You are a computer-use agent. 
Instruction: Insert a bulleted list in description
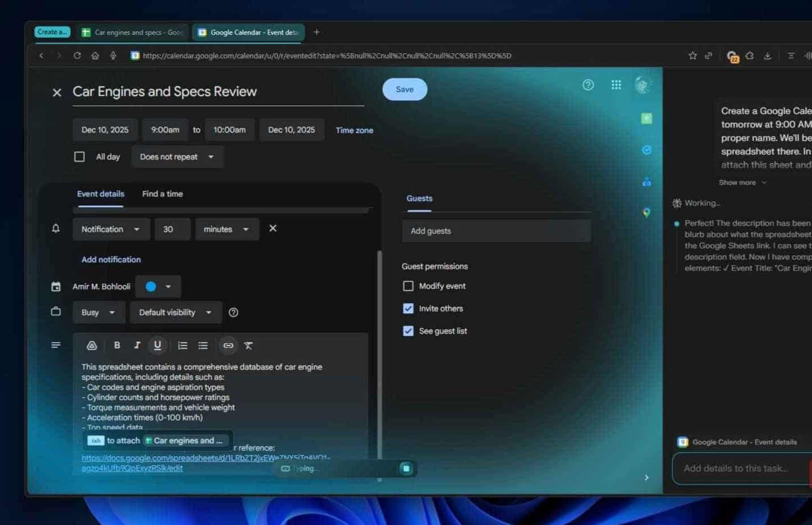pyautogui.click(x=203, y=345)
